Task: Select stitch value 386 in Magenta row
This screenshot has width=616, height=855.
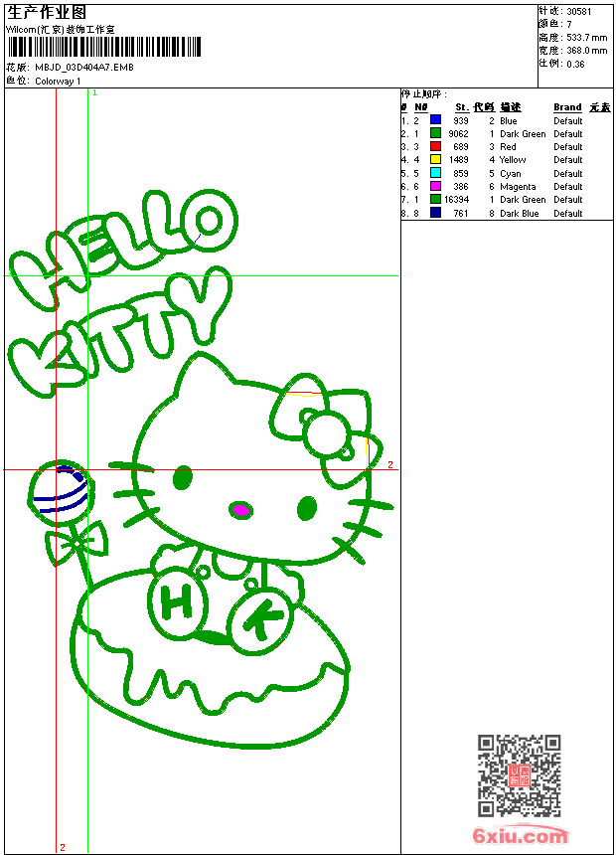Action: pyautogui.click(x=461, y=187)
